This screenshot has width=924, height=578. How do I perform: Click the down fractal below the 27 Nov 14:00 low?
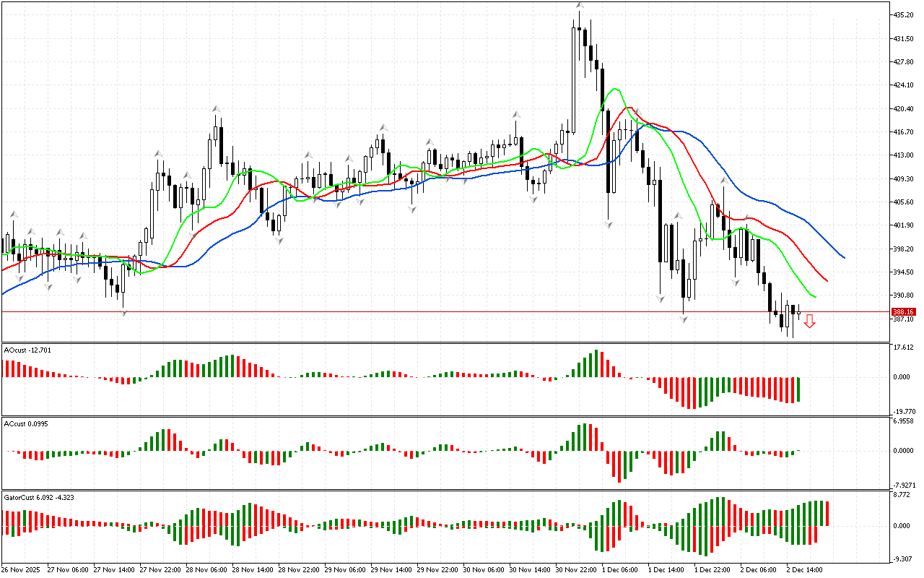[x=123, y=313]
